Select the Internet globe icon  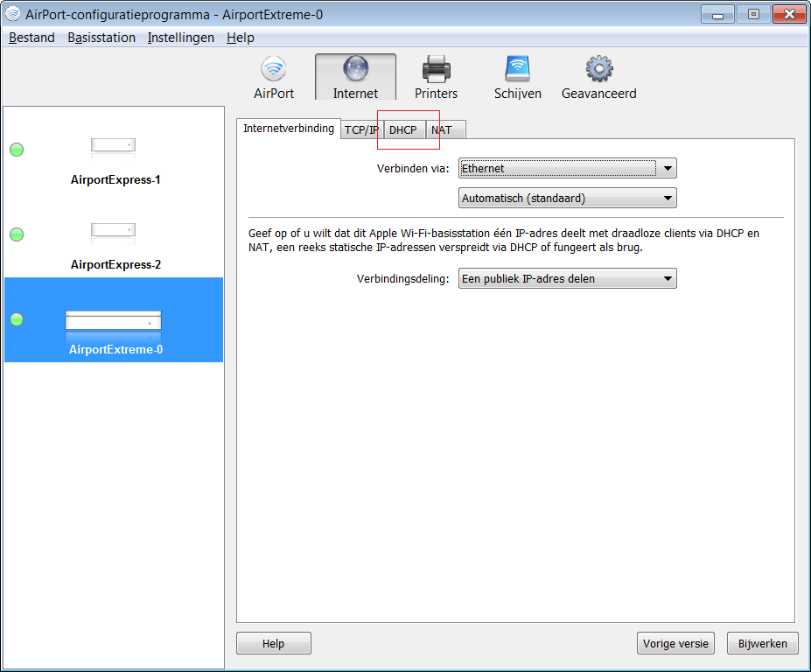click(x=355, y=77)
